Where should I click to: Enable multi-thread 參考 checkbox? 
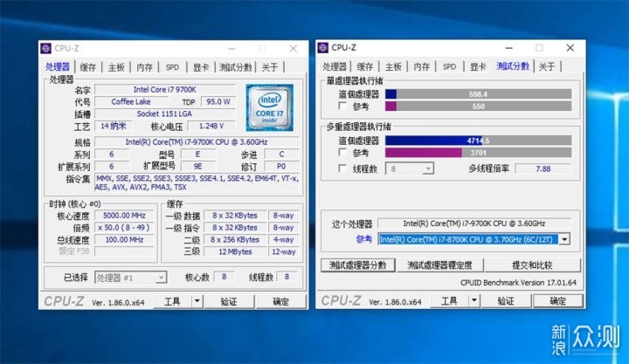pyautogui.click(x=342, y=153)
